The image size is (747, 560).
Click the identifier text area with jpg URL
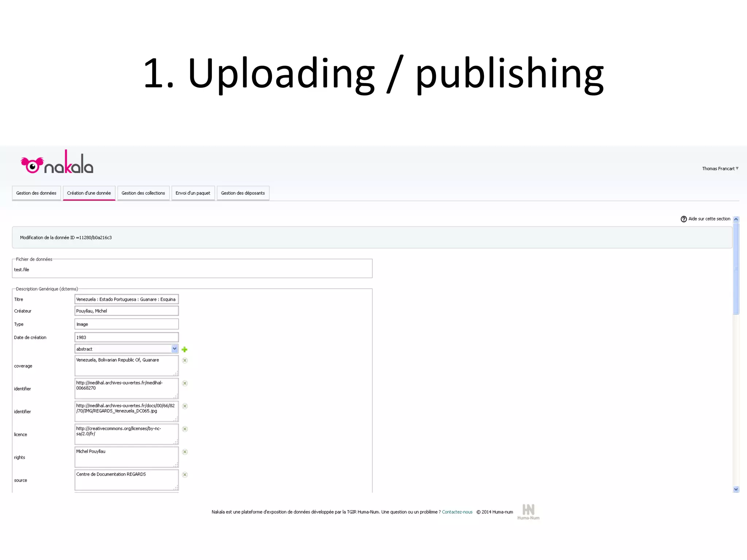127,412
